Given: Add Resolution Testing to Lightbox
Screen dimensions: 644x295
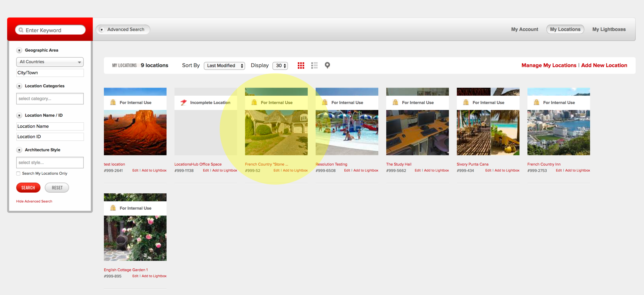Looking at the screenshot, I should click(366, 170).
